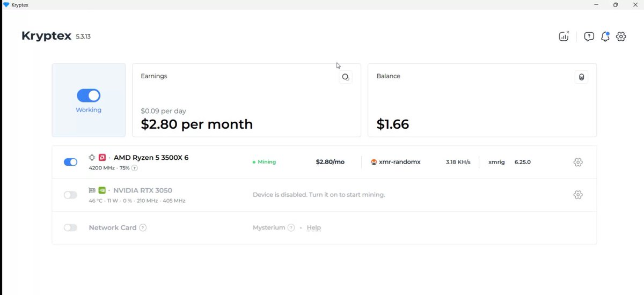Disable the AMD Ryzen 5 3500X switch
644x295 pixels.
click(x=70, y=162)
